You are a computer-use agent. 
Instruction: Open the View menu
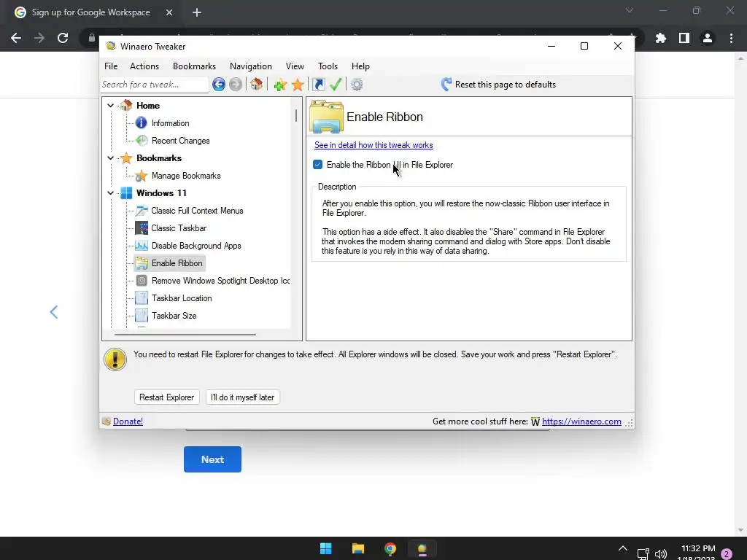click(295, 66)
